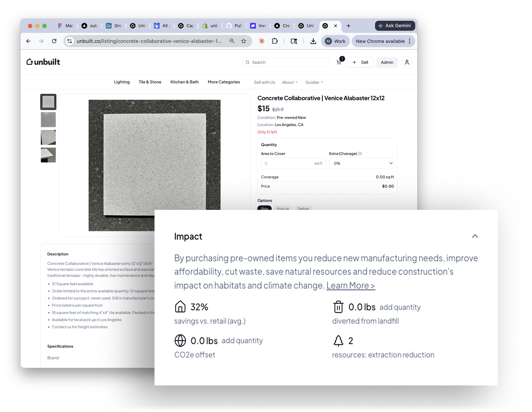Expand the About dropdown
Screen dimensions: 532x412
pos(290,82)
